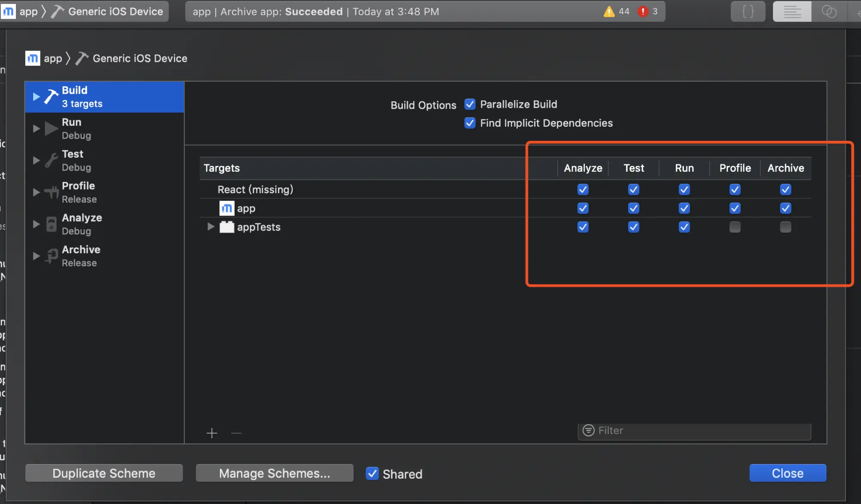Click the filter icon in Filter field
The height and width of the screenshot is (504, 861).
pos(588,430)
